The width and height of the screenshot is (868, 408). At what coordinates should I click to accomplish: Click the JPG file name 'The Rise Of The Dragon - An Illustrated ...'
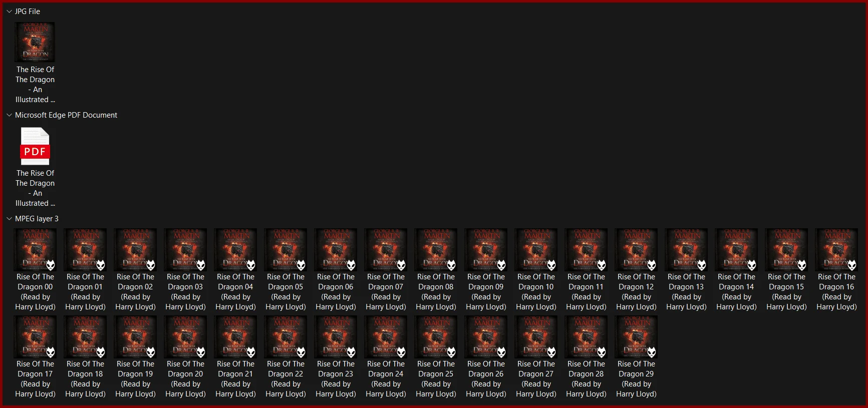[35, 85]
